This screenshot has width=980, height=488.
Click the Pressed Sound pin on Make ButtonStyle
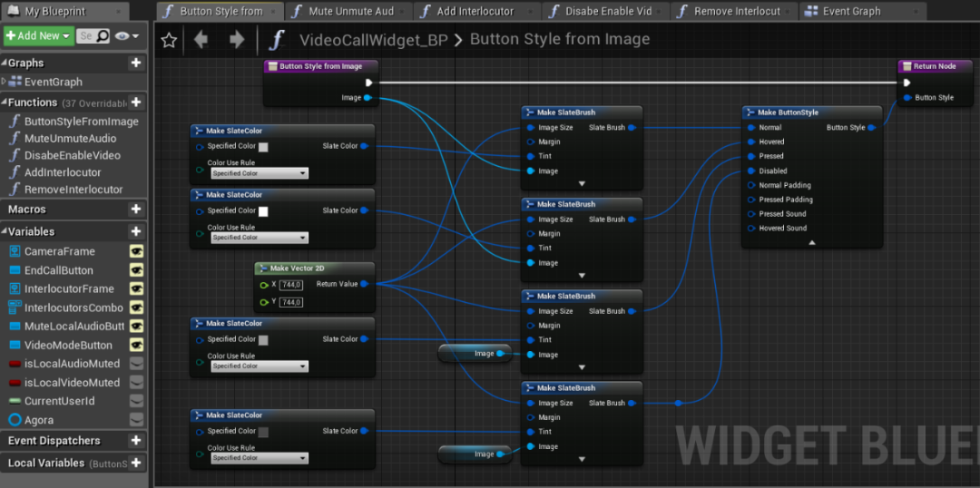click(751, 214)
